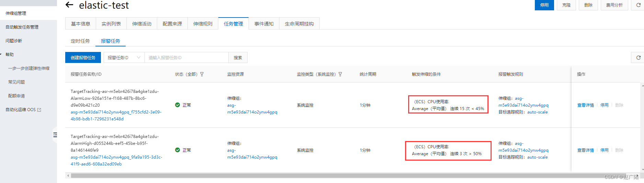This screenshot has height=183, width=644.
Task: Open the scaling group link in the AlarmHigh monitored resource cell
Action: (252, 154)
